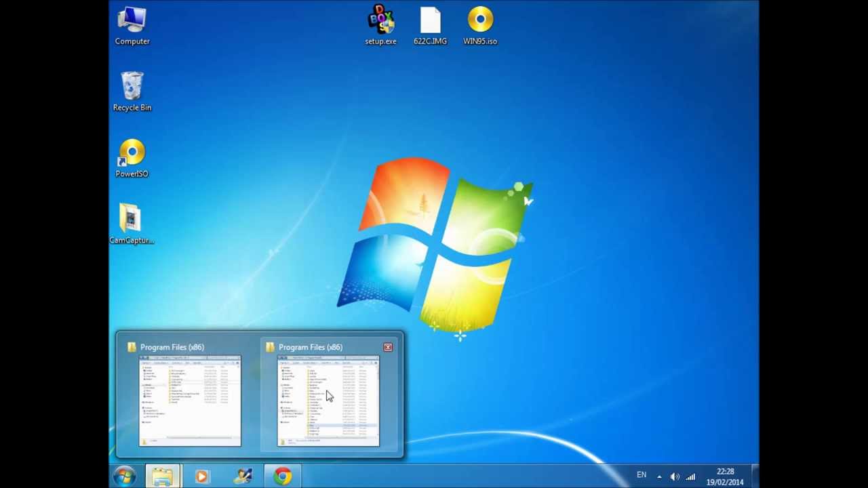Open Google Chrome from the taskbar
The image size is (868, 488).
pos(283,476)
